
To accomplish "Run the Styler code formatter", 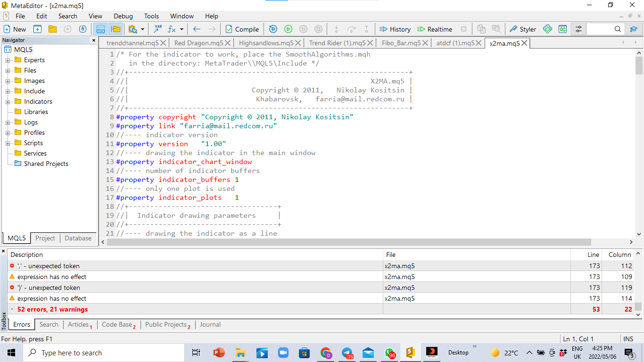I will (x=522, y=29).
